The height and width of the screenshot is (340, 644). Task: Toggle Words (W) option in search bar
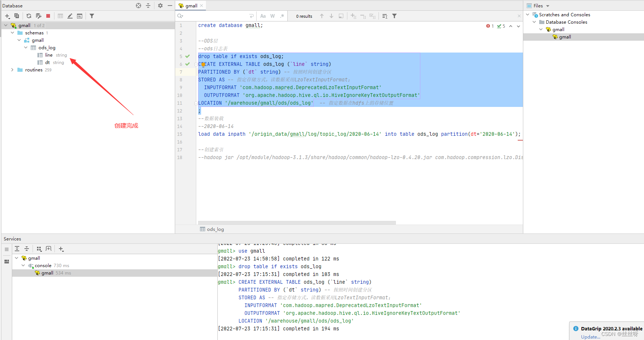(x=273, y=16)
